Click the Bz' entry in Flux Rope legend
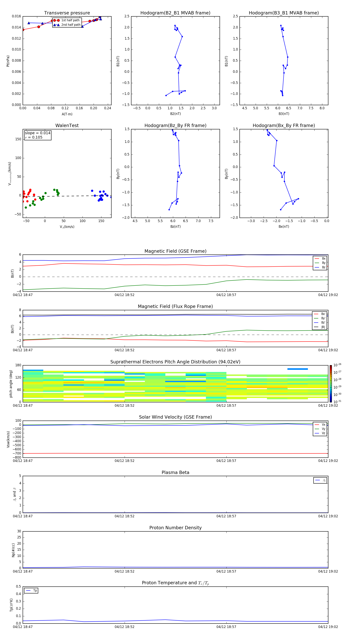Viewport: 351px width, 644px height. pyautogui.click(x=320, y=323)
